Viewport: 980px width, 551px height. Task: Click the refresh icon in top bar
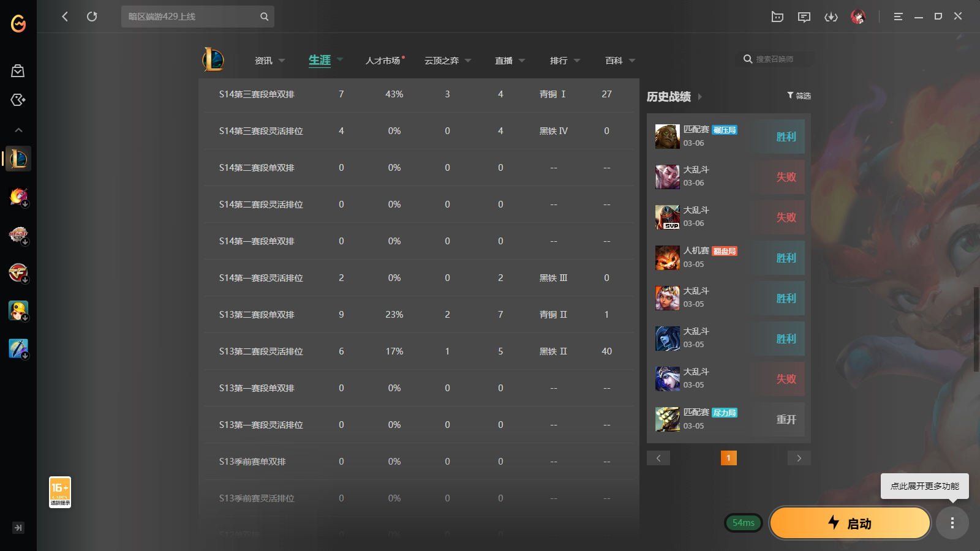[x=92, y=17]
